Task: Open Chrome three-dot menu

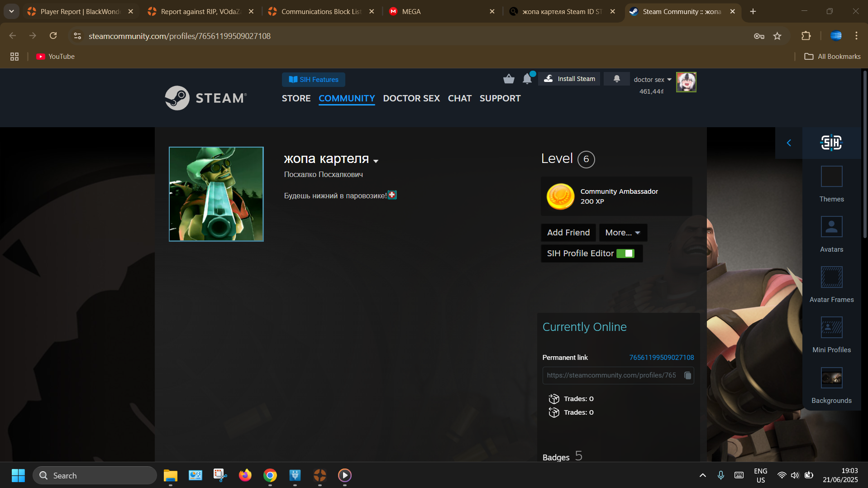Action: click(856, 36)
